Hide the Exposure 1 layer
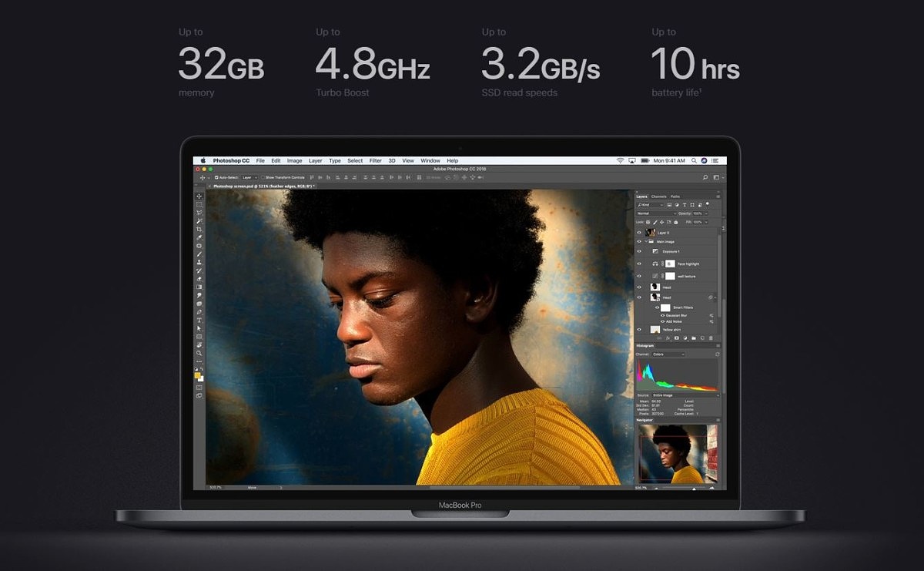Viewport: 924px width, 571px height. click(x=639, y=251)
